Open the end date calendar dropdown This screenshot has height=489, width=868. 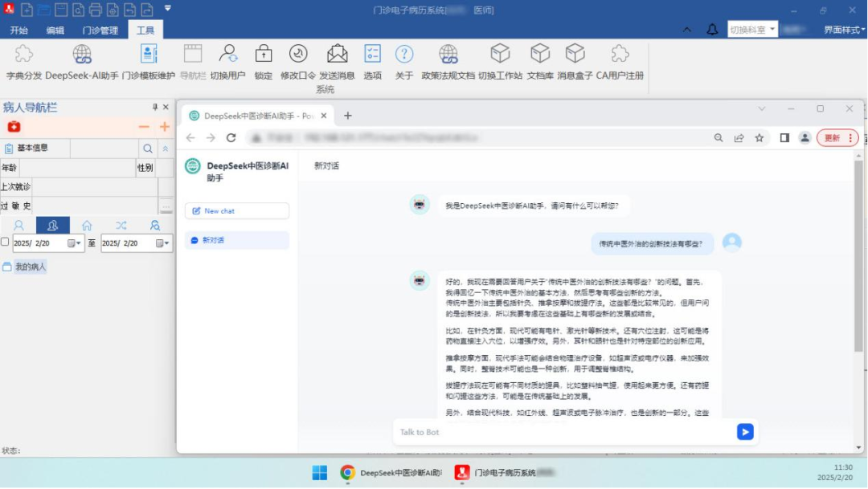pyautogui.click(x=162, y=242)
